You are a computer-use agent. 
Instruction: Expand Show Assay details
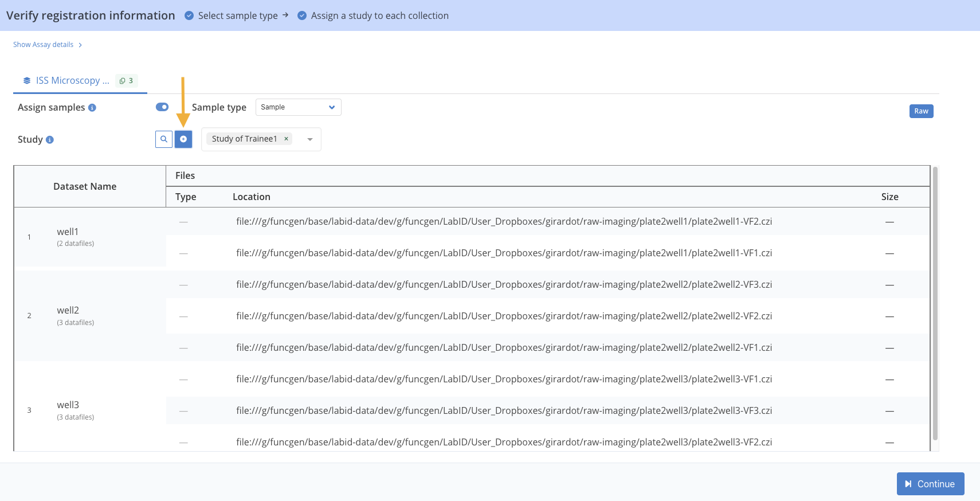coord(48,45)
